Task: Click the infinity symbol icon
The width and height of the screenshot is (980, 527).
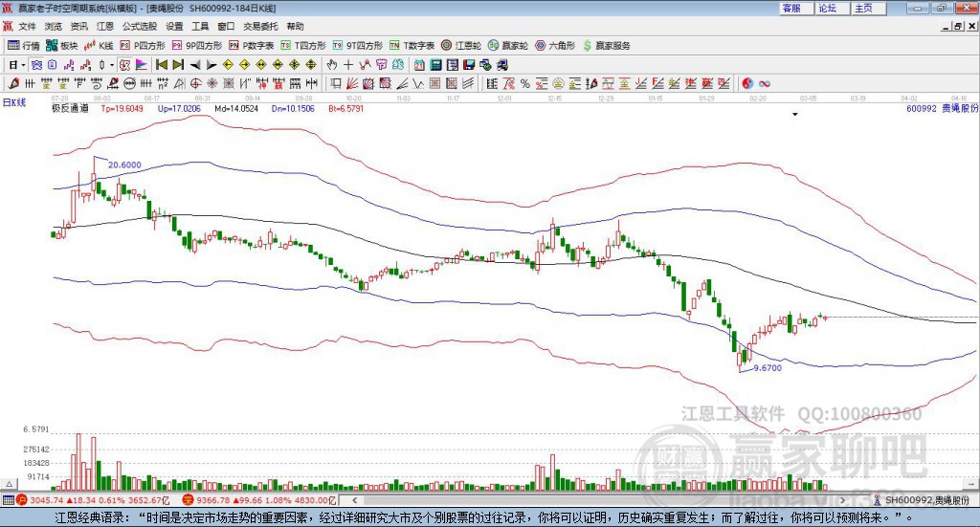Action: [765, 83]
